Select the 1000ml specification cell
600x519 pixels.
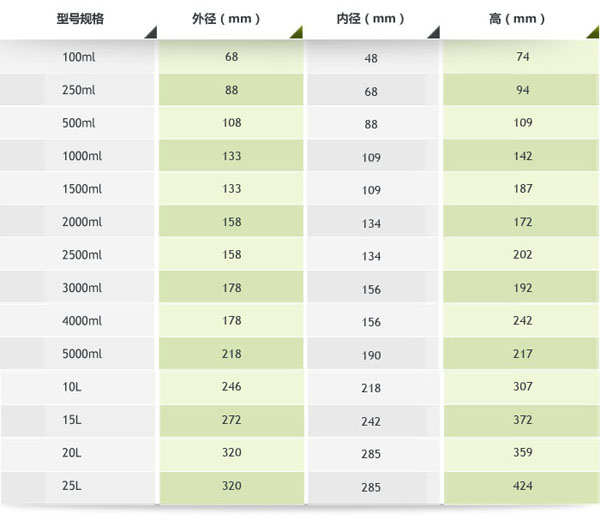tap(82, 156)
